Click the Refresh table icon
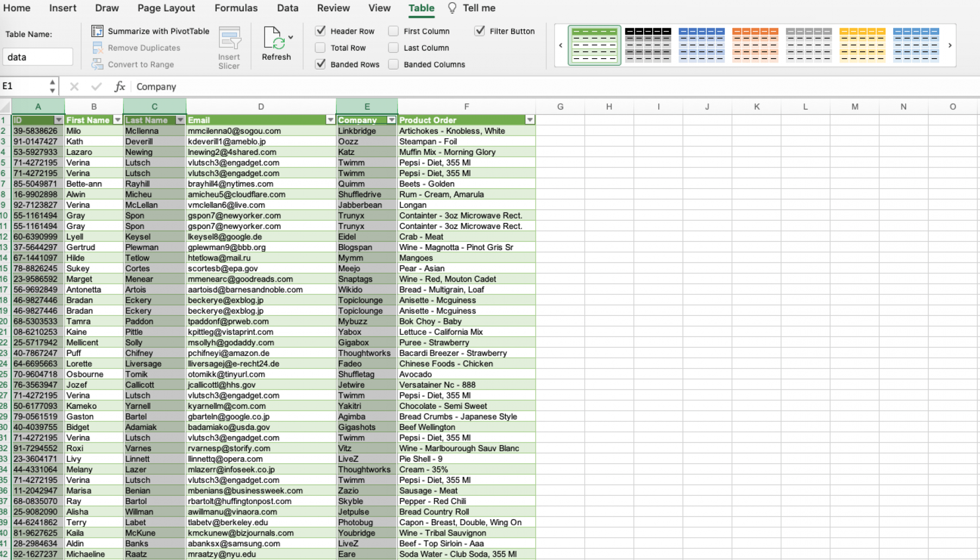Image resolution: width=980 pixels, height=560 pixels. (x=274, y=38)
